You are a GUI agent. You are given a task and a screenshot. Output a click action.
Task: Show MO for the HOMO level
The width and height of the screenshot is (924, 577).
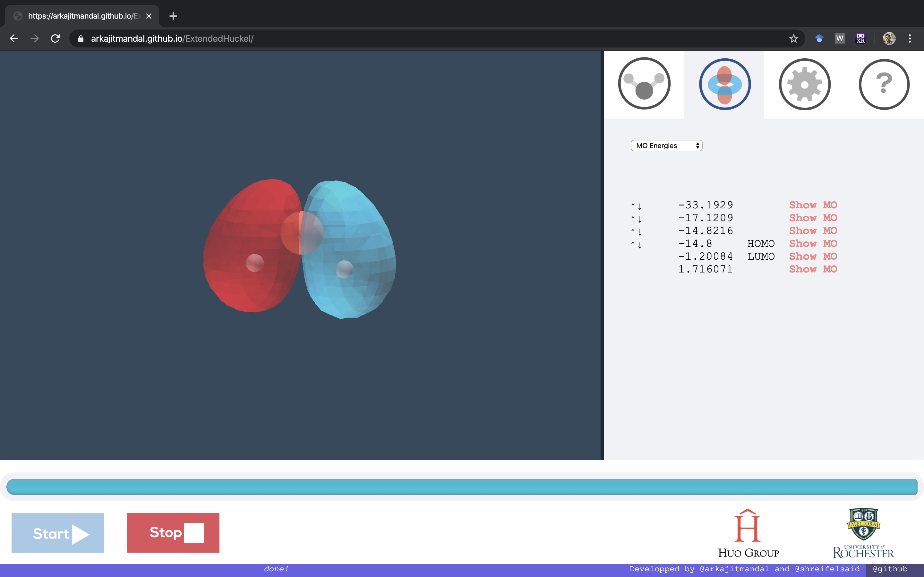(x=813, y=244)
